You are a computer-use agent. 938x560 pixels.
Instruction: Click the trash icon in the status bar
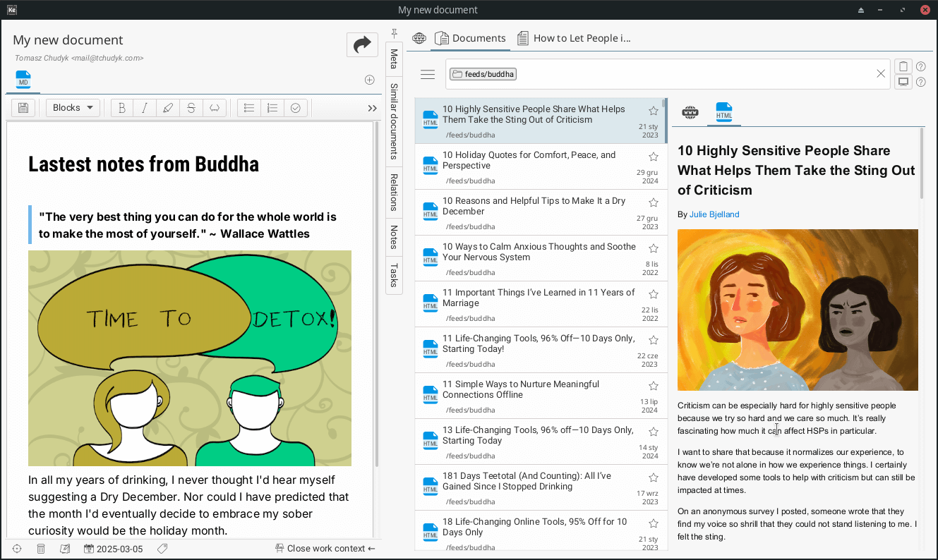41,549
